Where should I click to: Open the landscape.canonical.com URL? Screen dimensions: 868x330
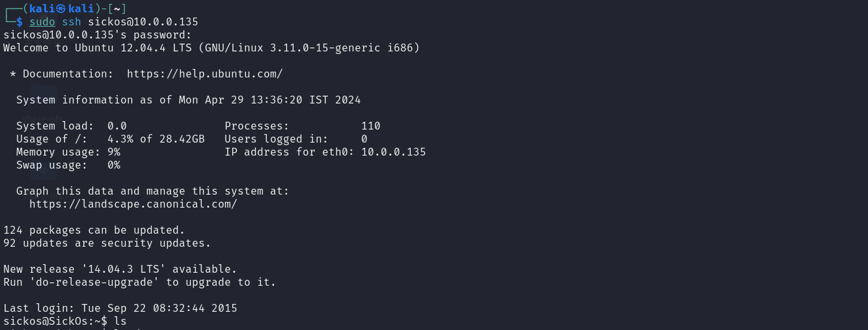(x=133, y=204)
